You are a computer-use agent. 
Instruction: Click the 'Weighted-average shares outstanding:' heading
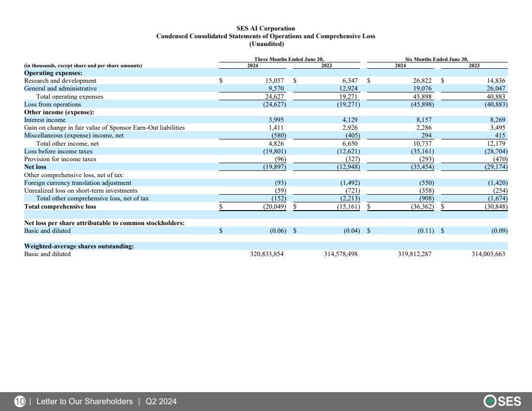pos(79,246)
